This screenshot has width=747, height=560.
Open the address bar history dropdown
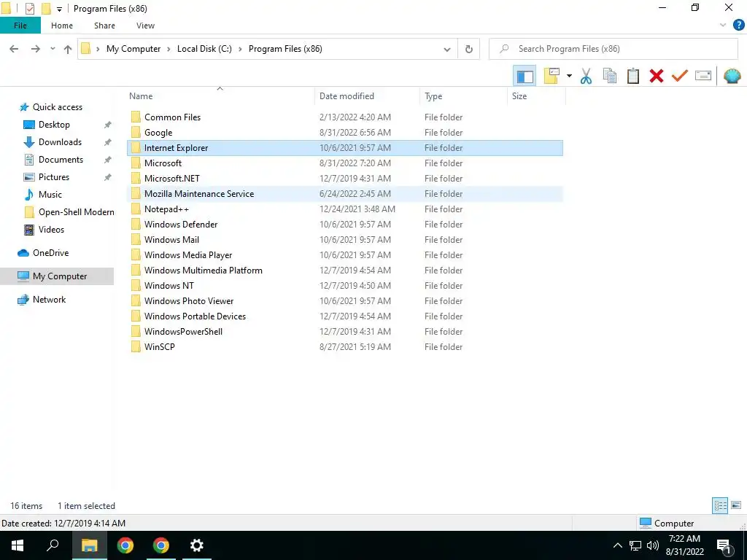tap(447, 49)
